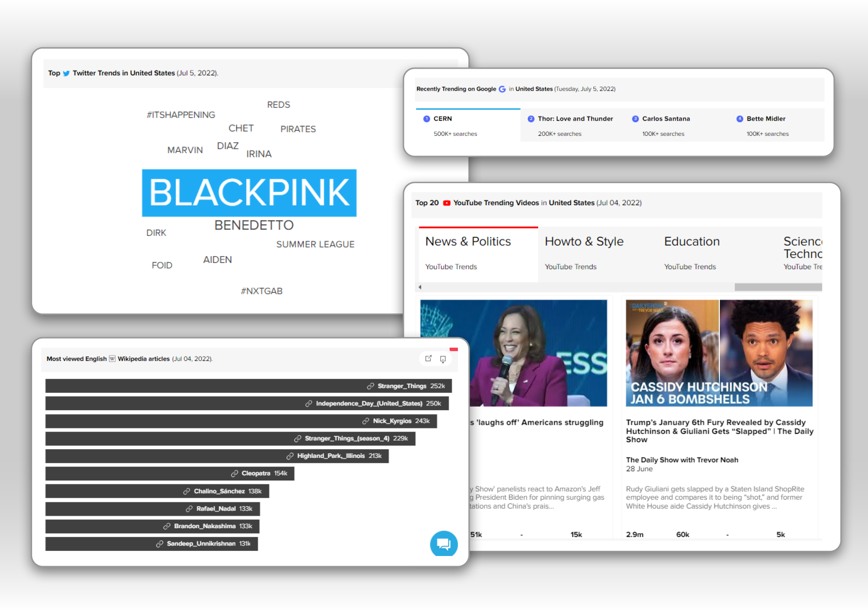This screenshot has width=868, height=612.
Task: Click the number 4 badge next to Bette Midler
Action: click(x=740, y=119)
